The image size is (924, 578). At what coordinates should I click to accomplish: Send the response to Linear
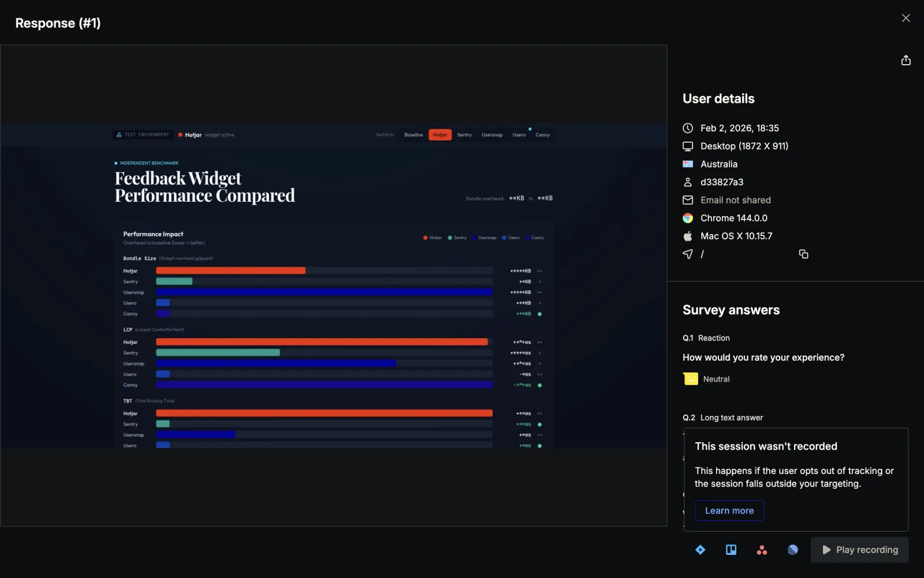pyautogui.click(x=793, y=550)
